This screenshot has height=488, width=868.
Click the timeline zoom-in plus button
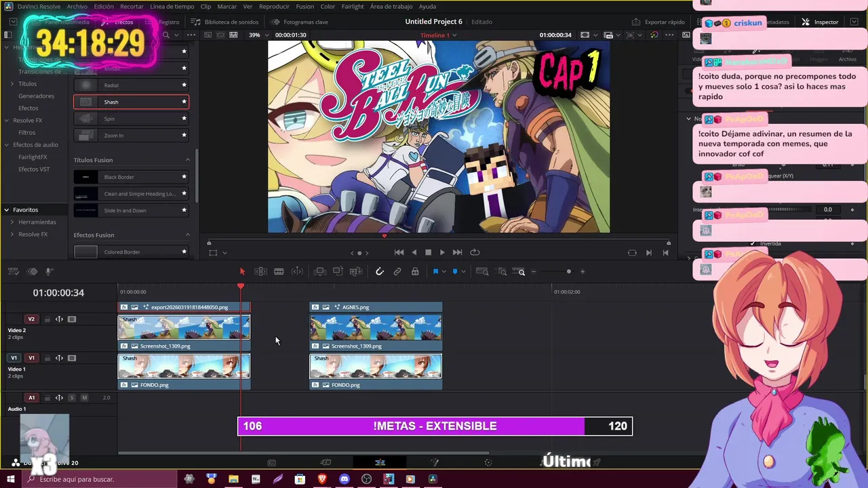click(583, 272)
